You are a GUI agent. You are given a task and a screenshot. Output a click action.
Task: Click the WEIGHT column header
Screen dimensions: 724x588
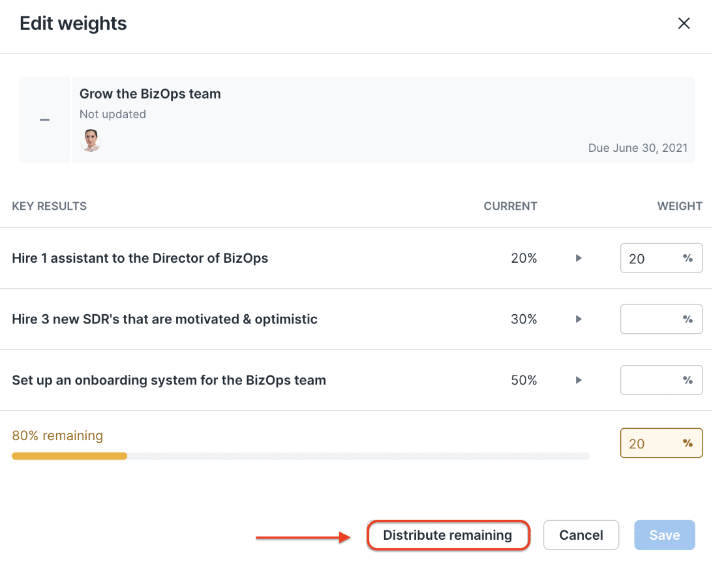pyautogui.click(x=679, y=206)
